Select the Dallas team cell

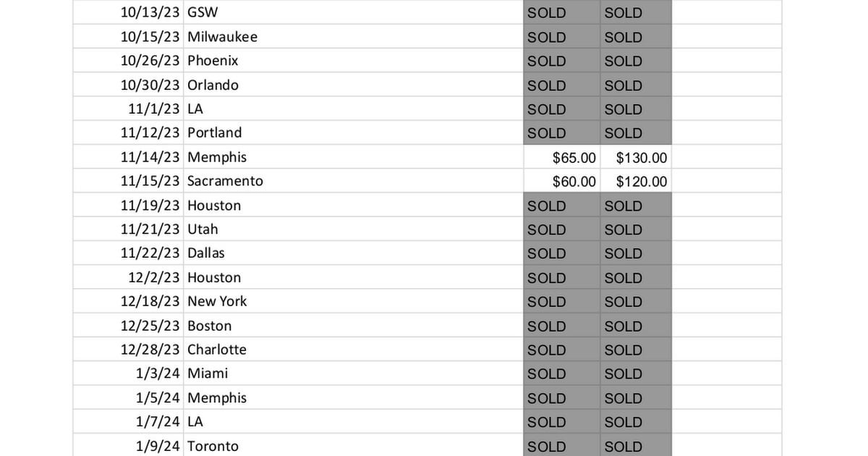pos(206,253)
